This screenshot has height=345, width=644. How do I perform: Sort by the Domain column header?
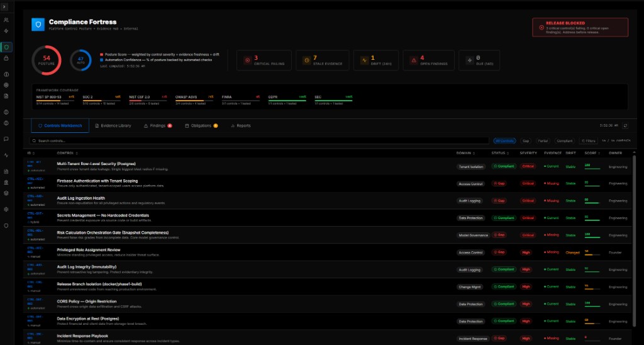click(x=465, y=153)
